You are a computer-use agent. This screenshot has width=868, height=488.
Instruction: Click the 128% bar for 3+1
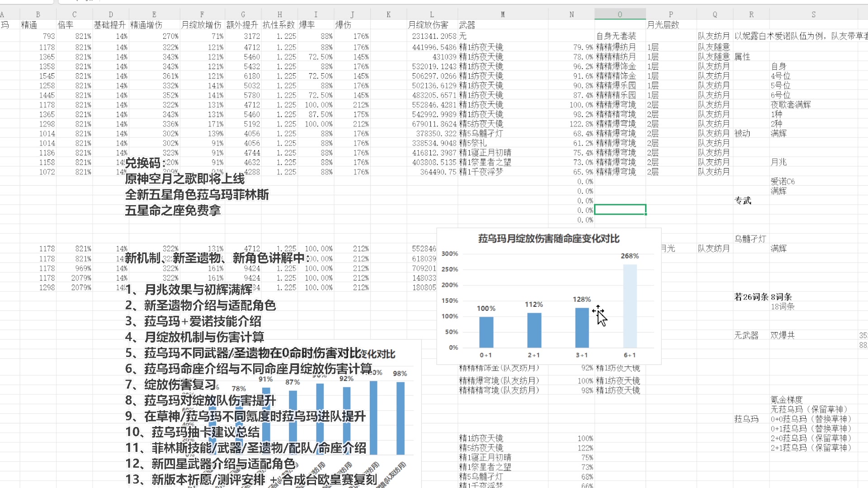click(582, 328)
